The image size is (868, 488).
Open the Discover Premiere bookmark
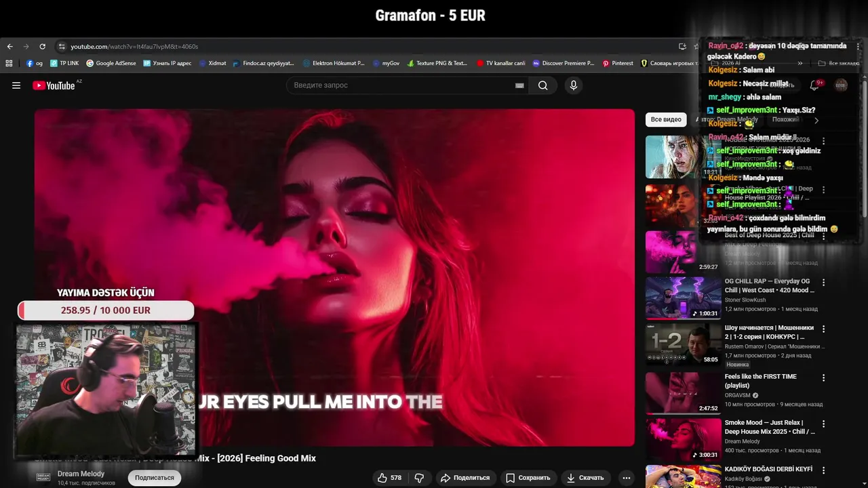coord(564,63)
